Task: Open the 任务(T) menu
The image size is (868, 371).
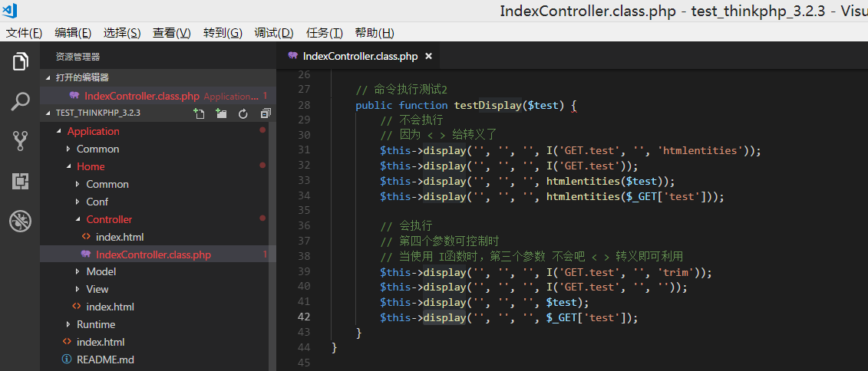Action: click(325, 33)
